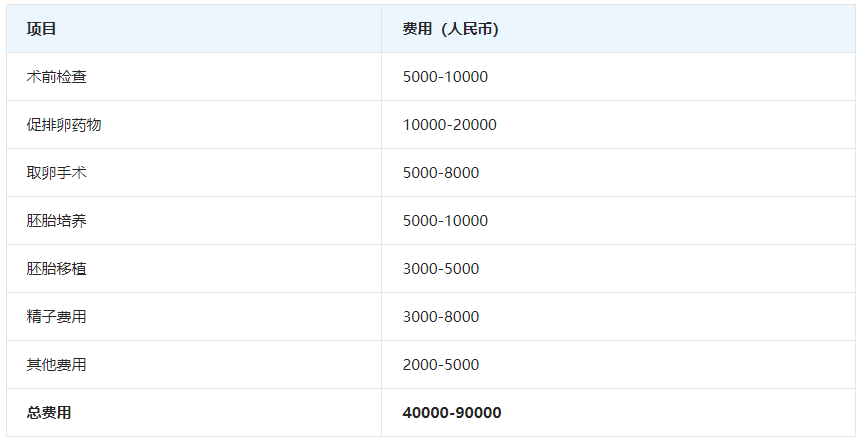The width and height of the screenshot is (856, 444).
Task: Select the 3000-5000 cost value
Action: 441,269
